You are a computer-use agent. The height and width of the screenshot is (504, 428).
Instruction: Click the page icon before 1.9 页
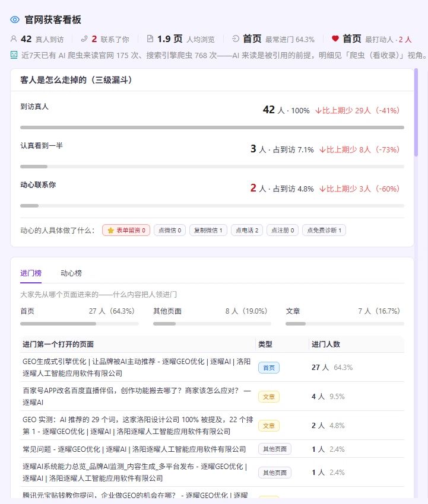pos(150,39)
